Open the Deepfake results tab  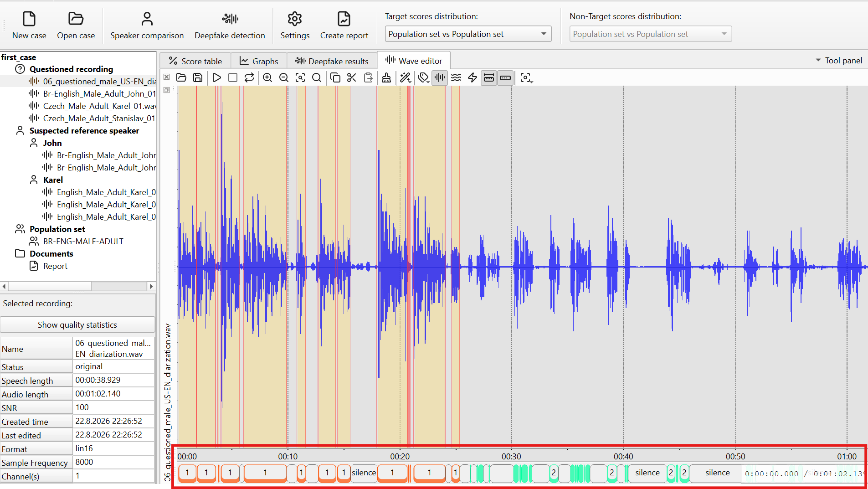tap(332, 61)
